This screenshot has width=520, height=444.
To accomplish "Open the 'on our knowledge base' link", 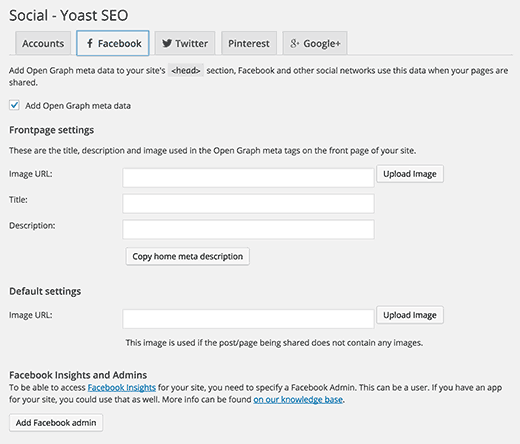I will (x=298, y=399).
